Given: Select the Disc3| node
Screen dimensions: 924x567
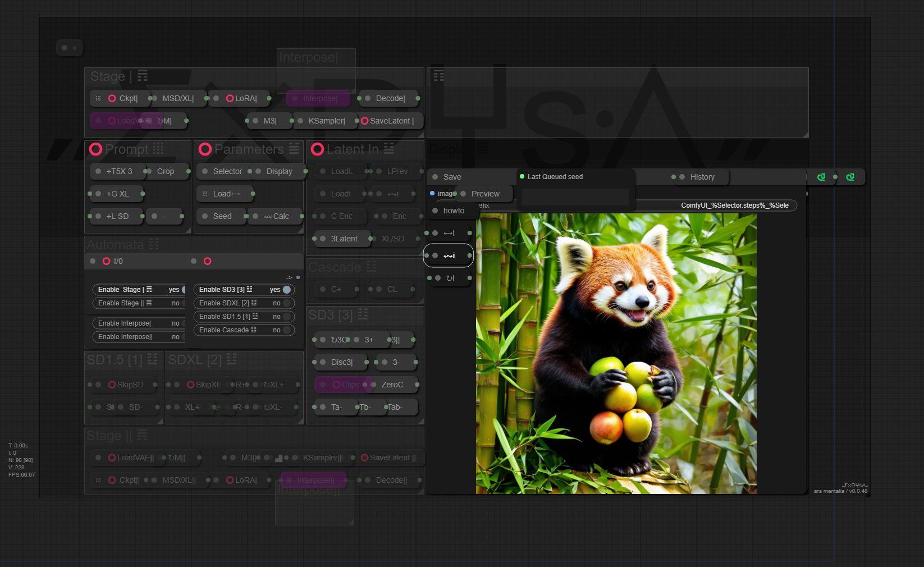Looking at the screenshot, I should pyautogui.click(x=342, y=362).
